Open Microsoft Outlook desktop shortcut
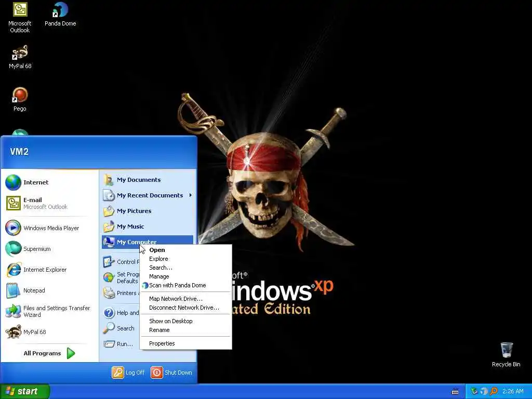 [20, 18]
